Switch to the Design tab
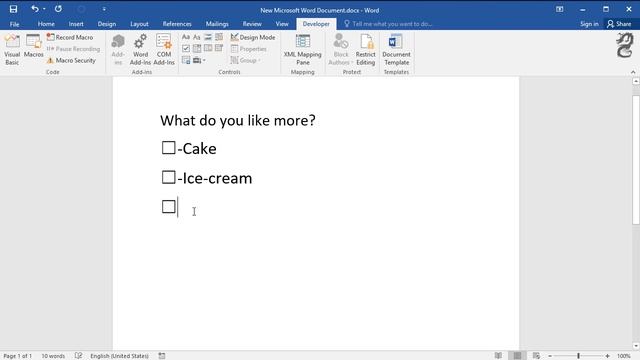 tap(107, 24)
